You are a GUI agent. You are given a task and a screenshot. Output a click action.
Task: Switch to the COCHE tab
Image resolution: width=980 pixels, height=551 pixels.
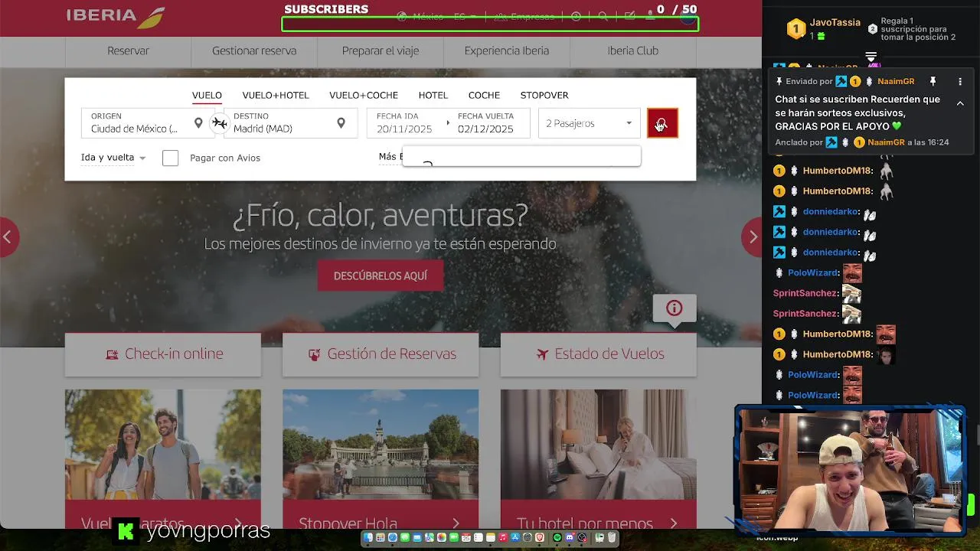[484, 96]
